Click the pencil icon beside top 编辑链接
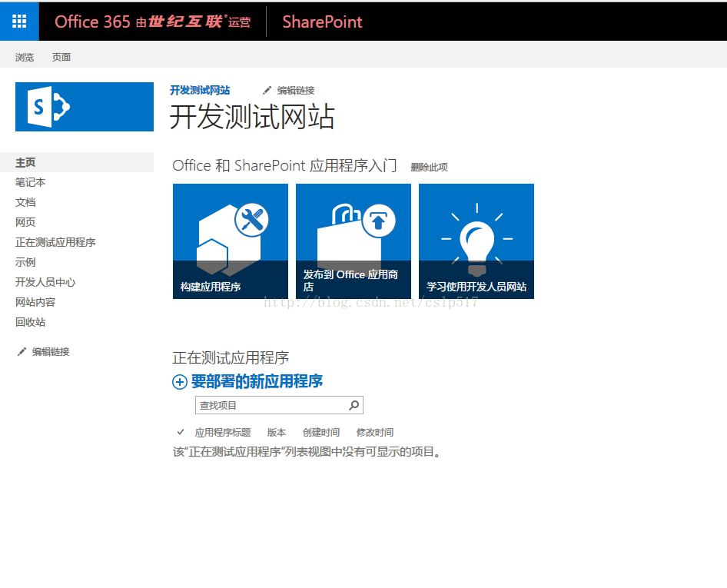727x588 pixels. pyautogui.click(x=267, y=91)
